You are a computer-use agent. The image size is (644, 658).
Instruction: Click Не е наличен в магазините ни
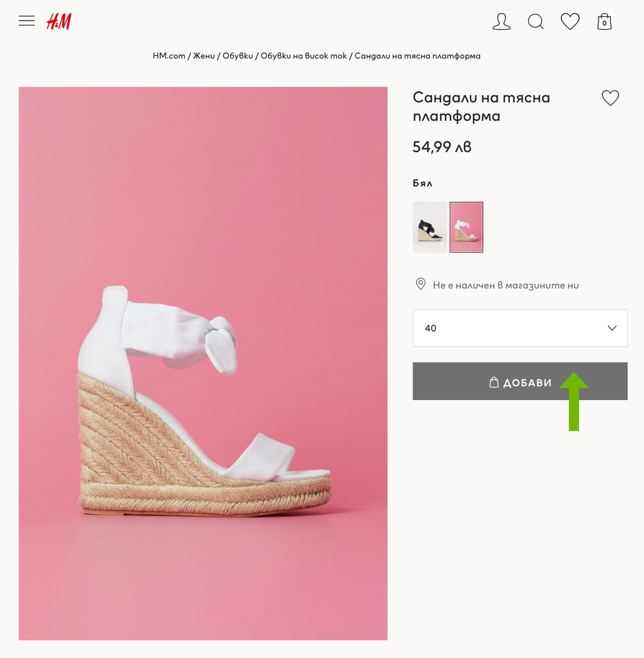(x=505, y=285)
